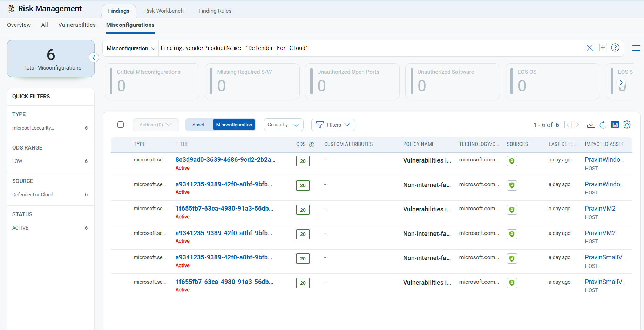Open the hamburger menu beside search bar
This screenshot has width=644, height=330.
(636, 48)
